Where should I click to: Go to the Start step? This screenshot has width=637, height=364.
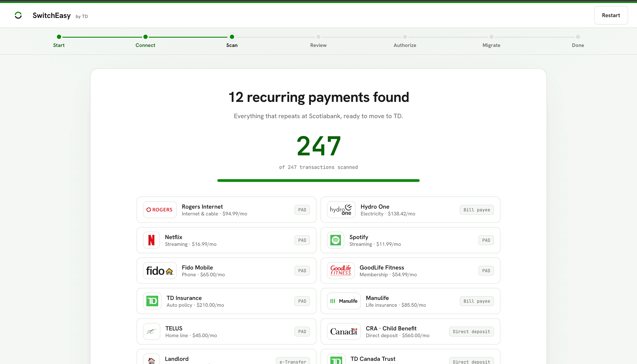pyautogui.click(x=59, y=41)
